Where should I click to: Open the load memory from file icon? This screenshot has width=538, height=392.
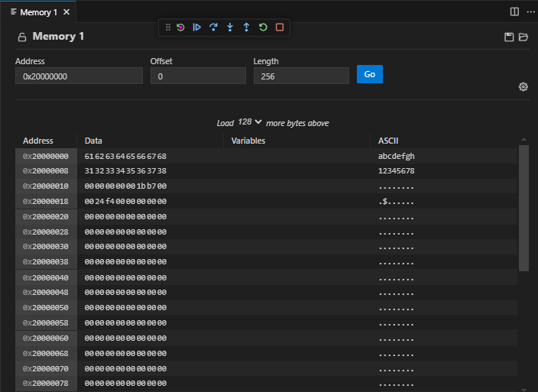pos(523,37)
